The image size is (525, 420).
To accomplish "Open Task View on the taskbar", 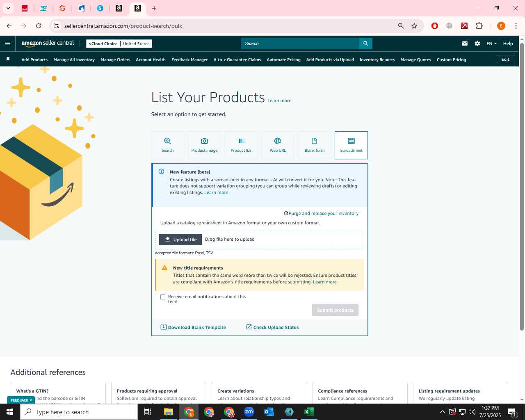I will (x=148, y=412).
